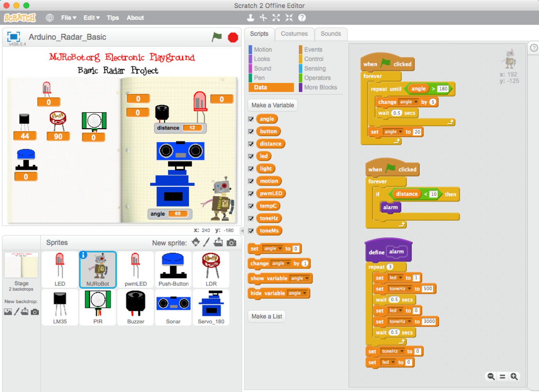The image size is (539, 392).
Task: Click the green flag to run the project
Action: [x=217, y=37]
